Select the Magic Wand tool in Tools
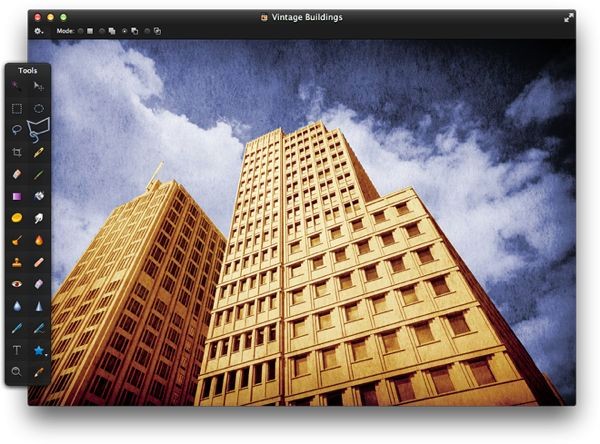Image resolution: width=600 pixels, height=444 pixels. tap(16, 86)
